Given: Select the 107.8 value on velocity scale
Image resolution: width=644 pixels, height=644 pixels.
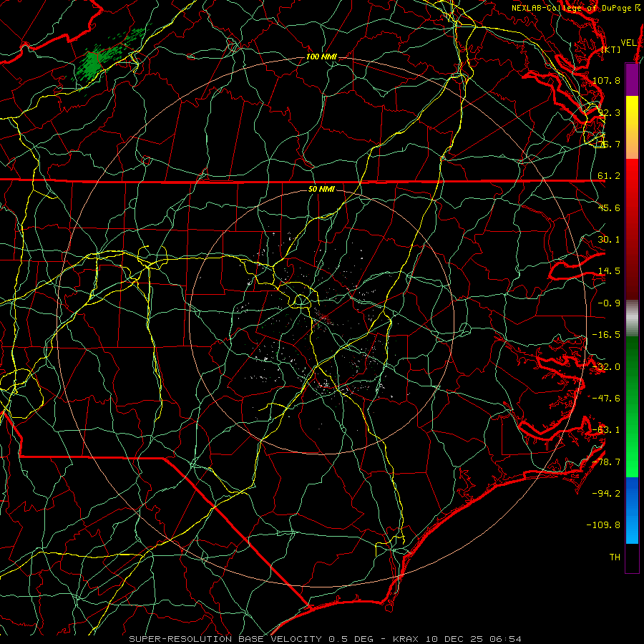Looking at the screenshot, I should coord(606,80).
